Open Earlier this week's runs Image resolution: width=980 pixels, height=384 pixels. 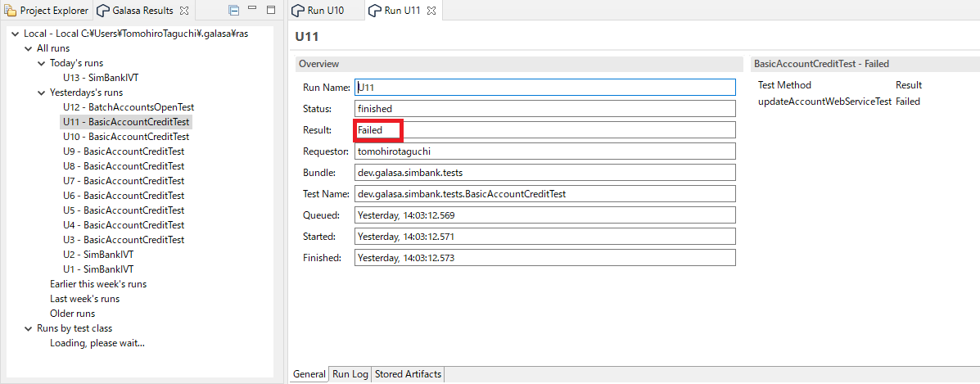click(98, 284)
